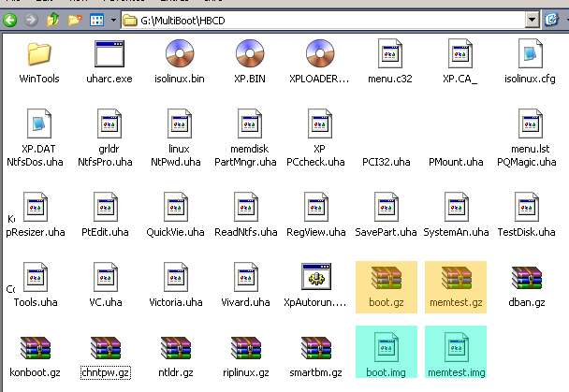Select the VC.uha file icon
This screenshot has width=569, height=392.
(x=105, y=277)
